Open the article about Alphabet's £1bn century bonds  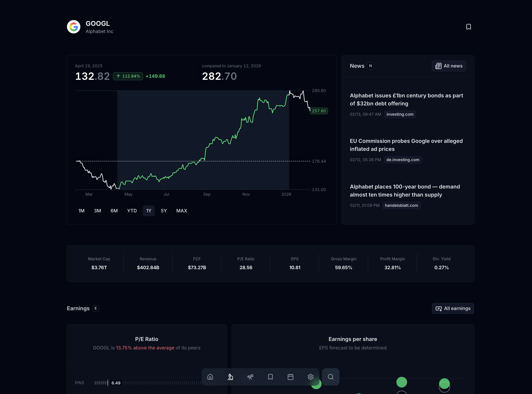(x=406, y=99)
